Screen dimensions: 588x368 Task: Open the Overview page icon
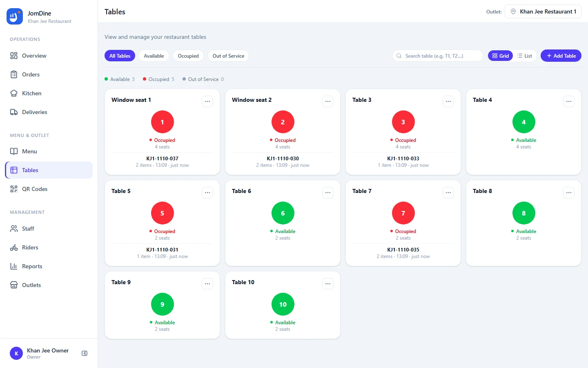[x=14, y=56]
